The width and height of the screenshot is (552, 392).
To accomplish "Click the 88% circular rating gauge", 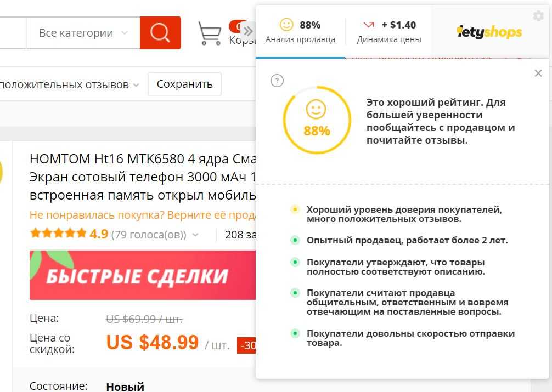I will pyautogui.click(x=317, y=120).
